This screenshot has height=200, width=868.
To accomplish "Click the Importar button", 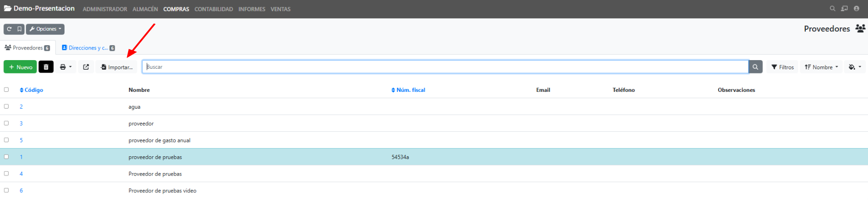I will [x=117, y=67].
